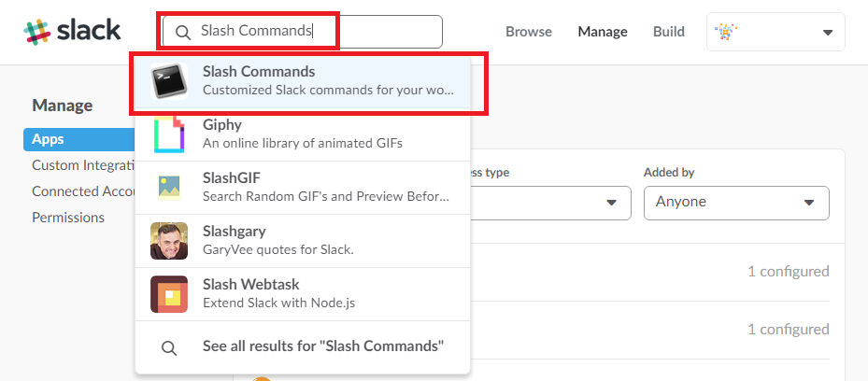Click the search magnifier icon in search box
The image size is (868, 381).
[x=183, y=32]
